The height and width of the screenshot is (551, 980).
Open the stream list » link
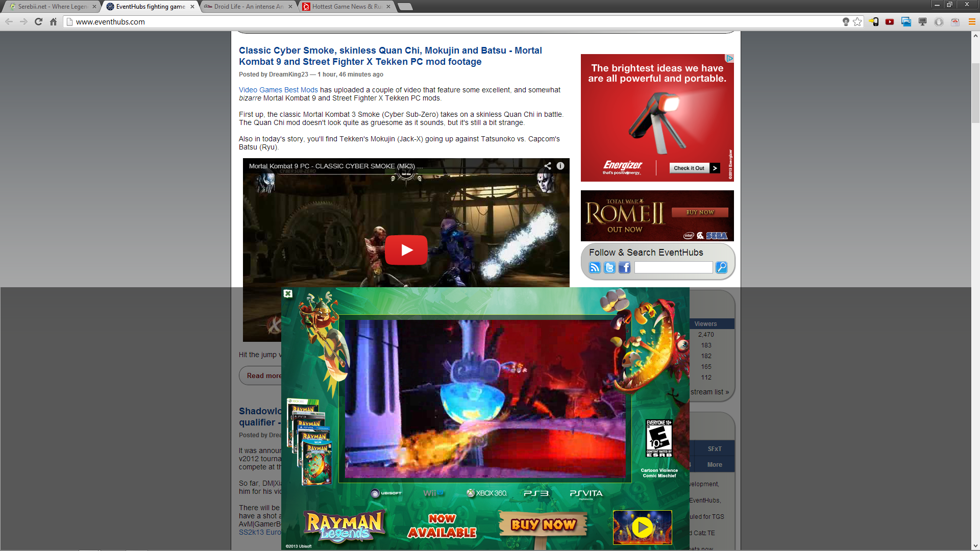pyautogui.click(x=709, y=392)
